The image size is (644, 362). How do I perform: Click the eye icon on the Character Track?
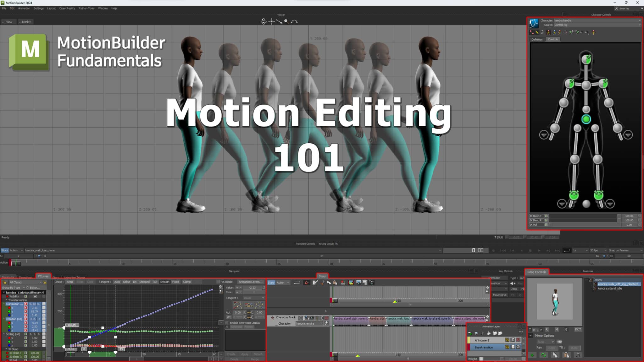pyautogui.click(x=312, y=318)
